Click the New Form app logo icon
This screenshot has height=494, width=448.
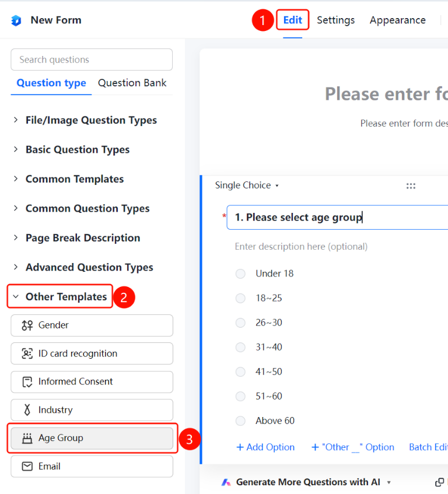point(16,20)
